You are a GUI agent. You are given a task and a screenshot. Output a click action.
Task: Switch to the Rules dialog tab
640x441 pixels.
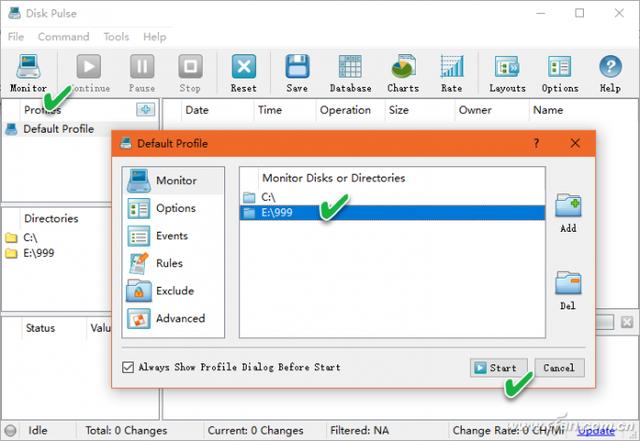tap(173, 263)
